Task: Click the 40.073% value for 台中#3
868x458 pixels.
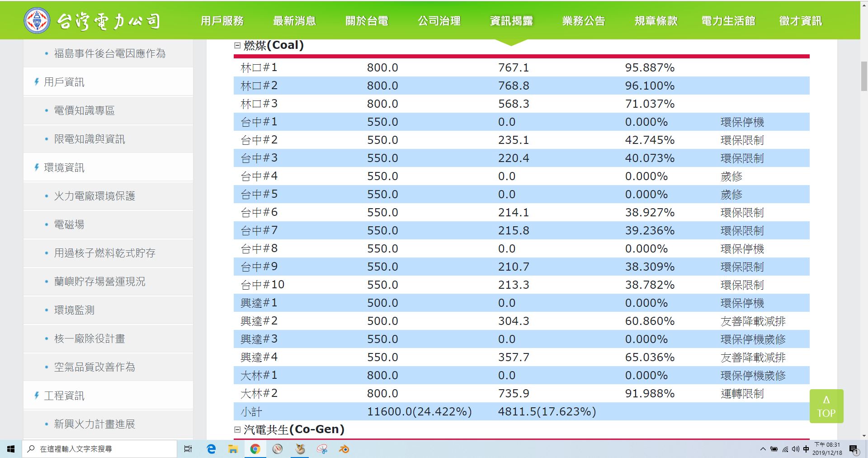Action: [650, 158]
